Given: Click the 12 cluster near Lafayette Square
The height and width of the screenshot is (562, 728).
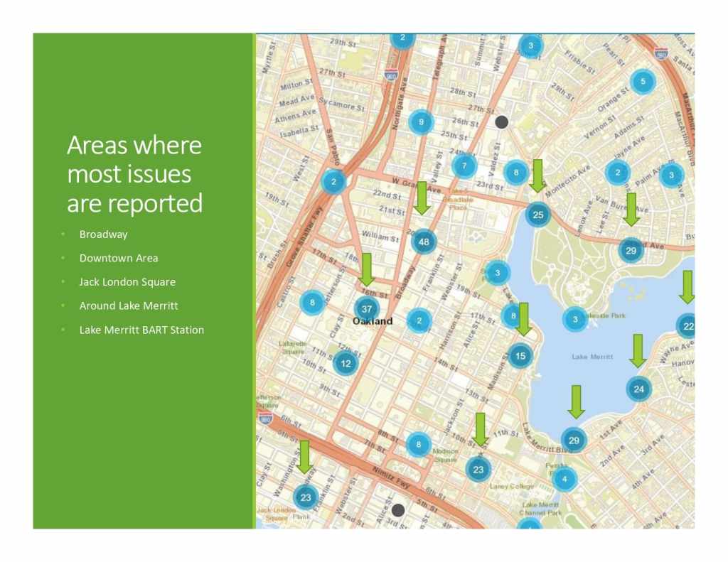Looking at the screenshot, I should 346,363.
